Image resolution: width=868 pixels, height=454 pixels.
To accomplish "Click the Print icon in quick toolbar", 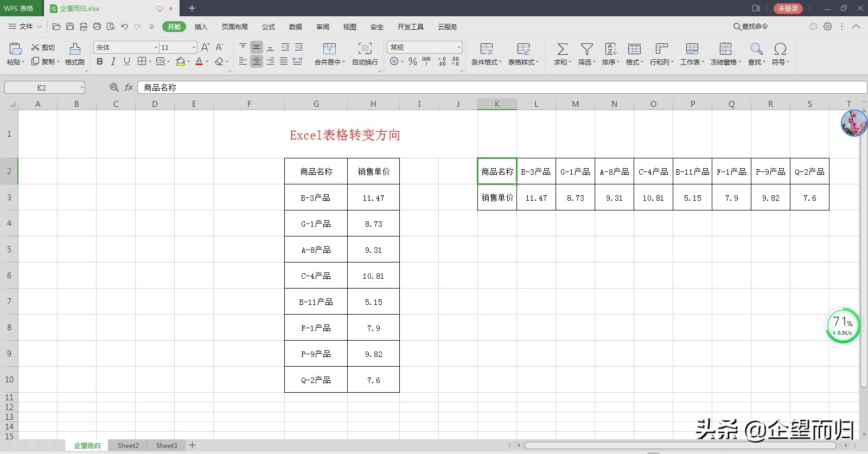I will [97, 27].
